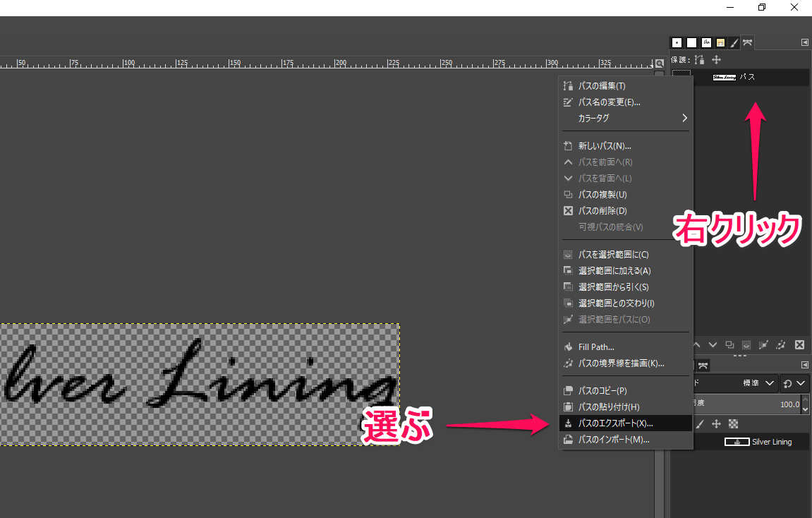Toggle path stroke lock next to 保護

(x=699, y=61)
